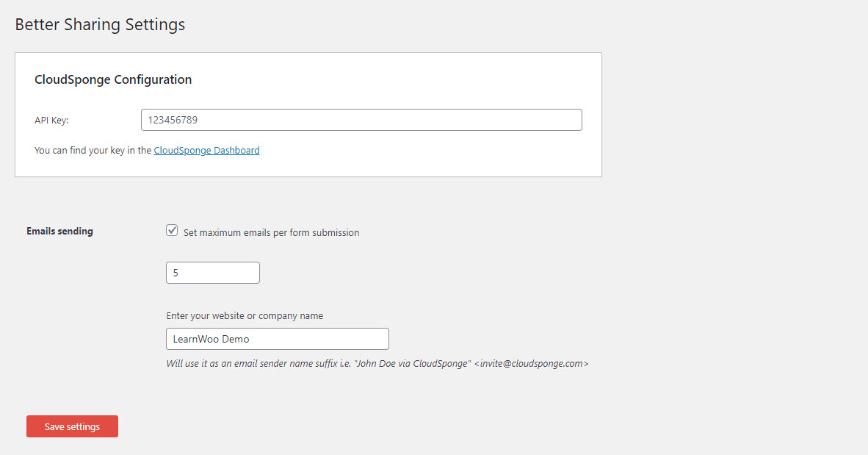The width and height of the screenshot is (868, 455).
Task: Toggle 'Set maximum emails per form submission' checkbox
Action: pyautogui.click(x=171, y=230)
